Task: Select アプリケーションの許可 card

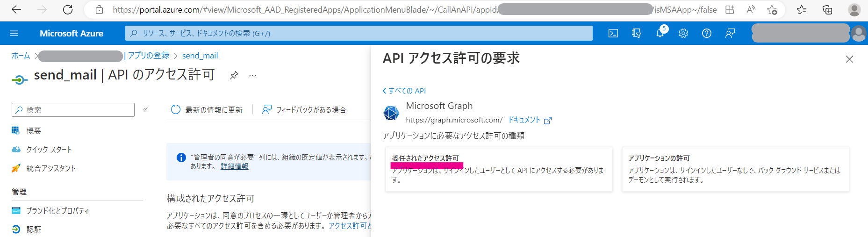Action: pos(735,169)
